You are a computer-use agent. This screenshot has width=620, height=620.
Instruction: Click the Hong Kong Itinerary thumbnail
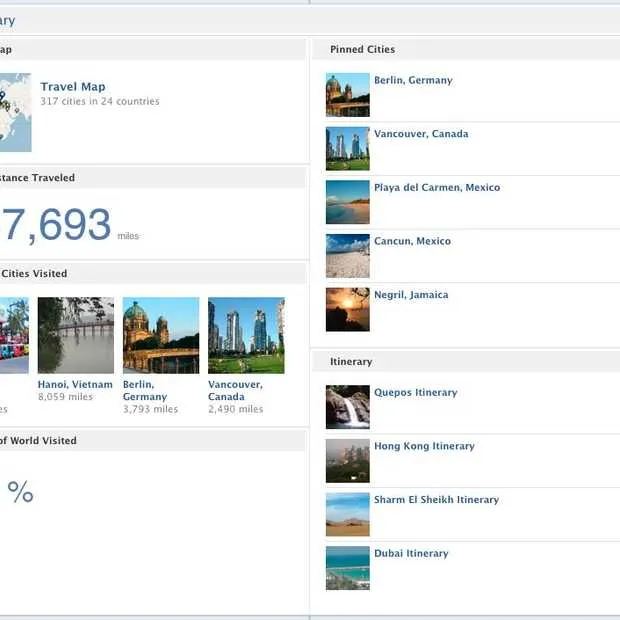pyautogui.click(x=348, y=461)
